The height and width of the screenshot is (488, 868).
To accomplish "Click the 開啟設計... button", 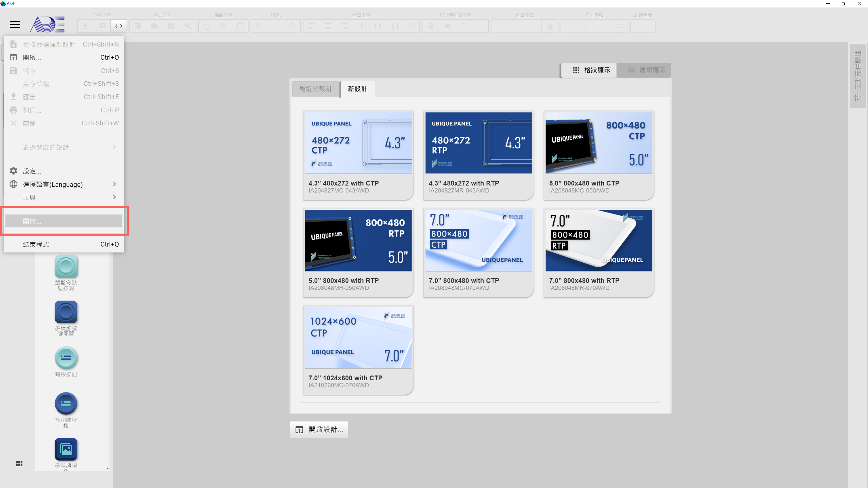I will tap(319, 430).
